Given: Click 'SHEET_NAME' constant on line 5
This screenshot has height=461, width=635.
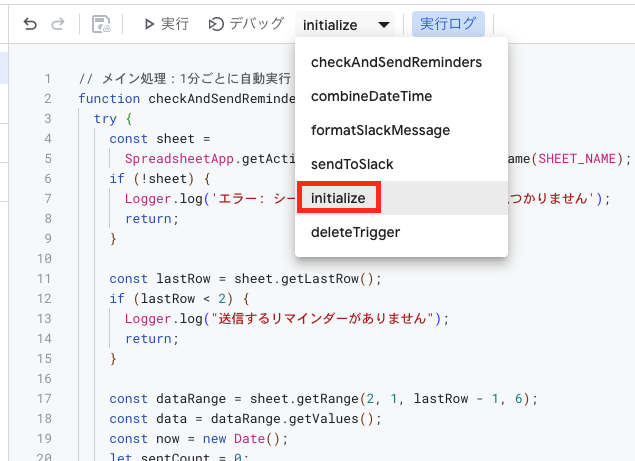Looking at the screenshot, I should pyautogui.click(x=577, y=158).
